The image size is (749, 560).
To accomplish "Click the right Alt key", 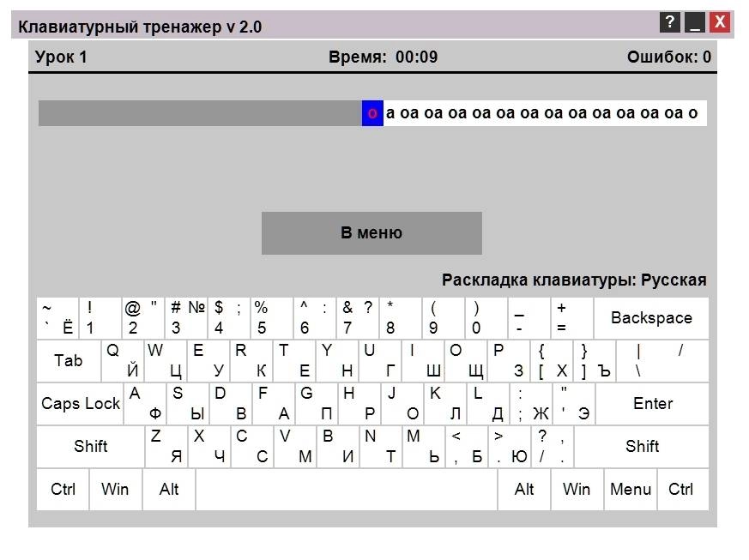I will point(524,490).
